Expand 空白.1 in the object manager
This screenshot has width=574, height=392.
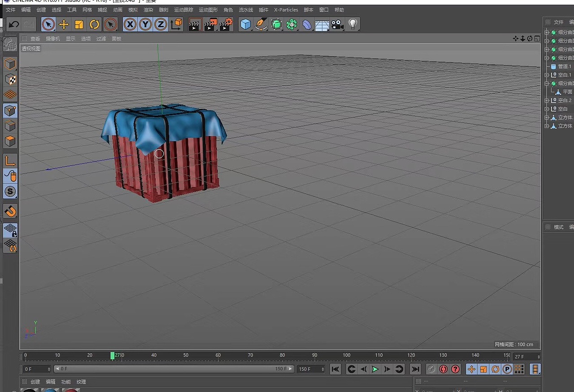547,74
